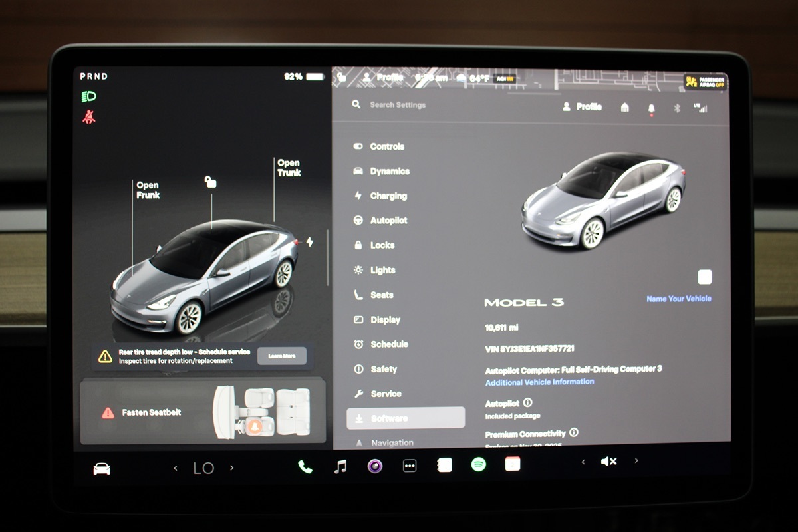Open the Profile dropdown in settings header

pyautogui.click(x=582, y=107)
